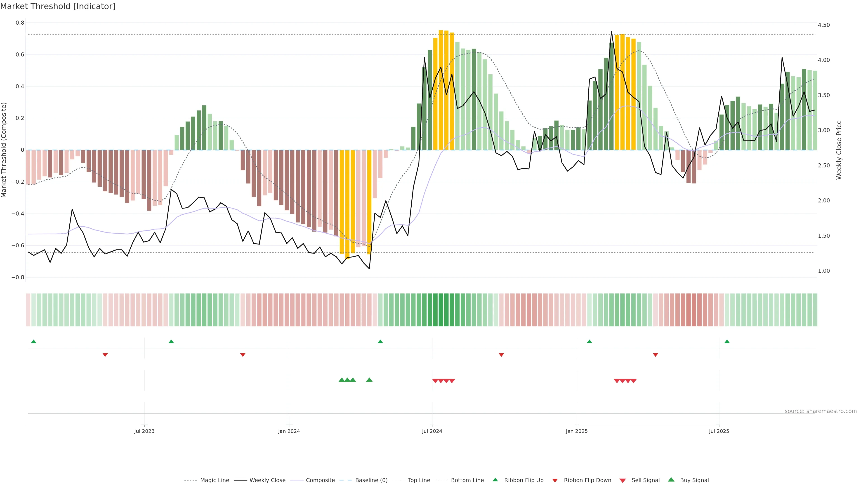This screenshot has width=868, height=488.
Task: Click Bottom Line legend item
Action: pos(467,480)
